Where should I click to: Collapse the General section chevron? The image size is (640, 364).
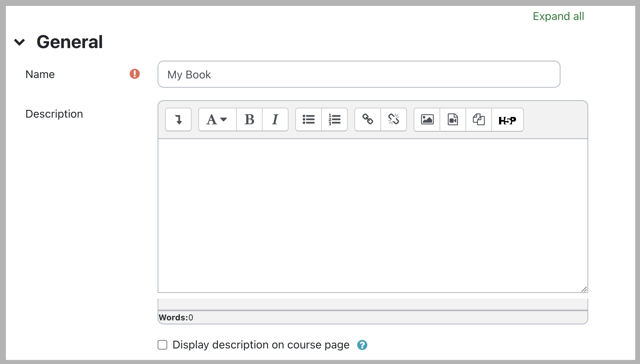click(x=20, y=42)
